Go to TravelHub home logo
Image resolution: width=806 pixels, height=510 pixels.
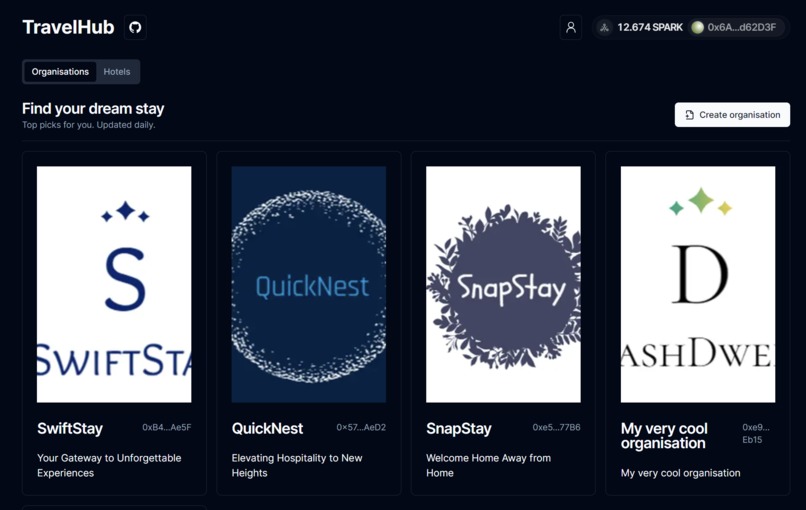pyautogui.click(x=68, y=27)
